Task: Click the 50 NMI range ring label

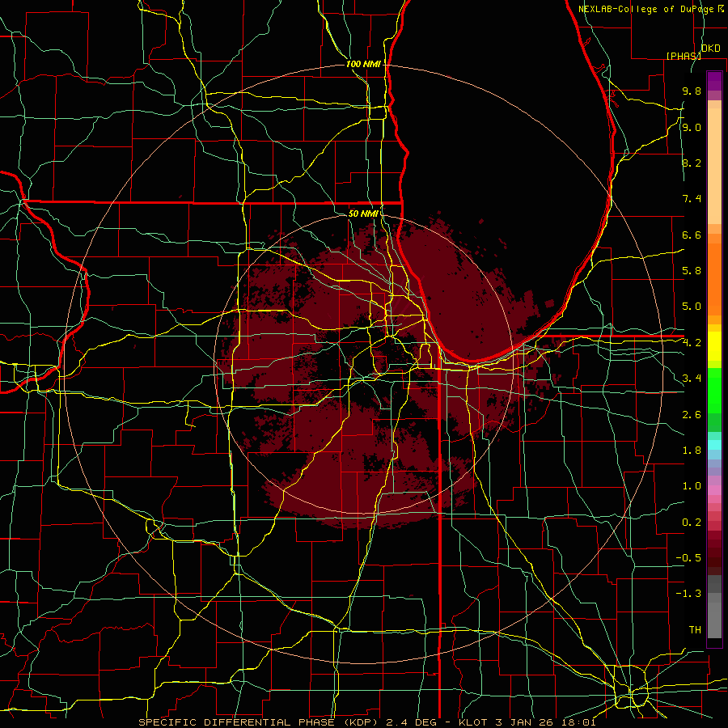Action: coord(363,214)
